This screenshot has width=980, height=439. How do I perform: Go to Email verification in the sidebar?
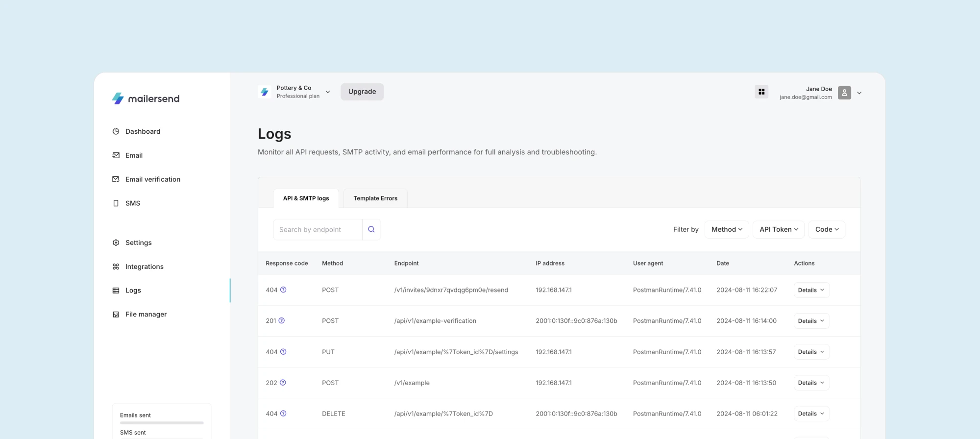click(x=152, y=179)
